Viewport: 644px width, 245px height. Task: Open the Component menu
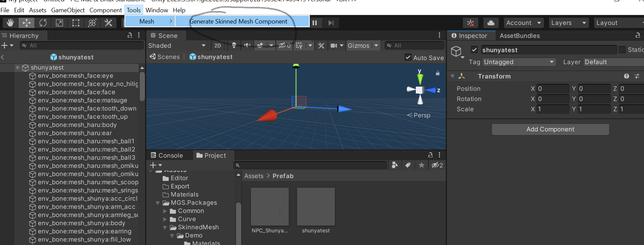[x=106, y=10]
